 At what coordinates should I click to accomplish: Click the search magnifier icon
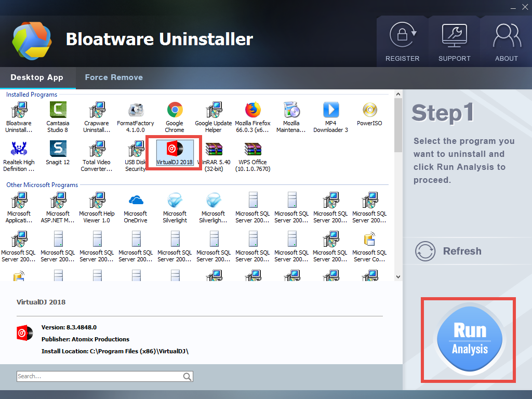point(187,376)
